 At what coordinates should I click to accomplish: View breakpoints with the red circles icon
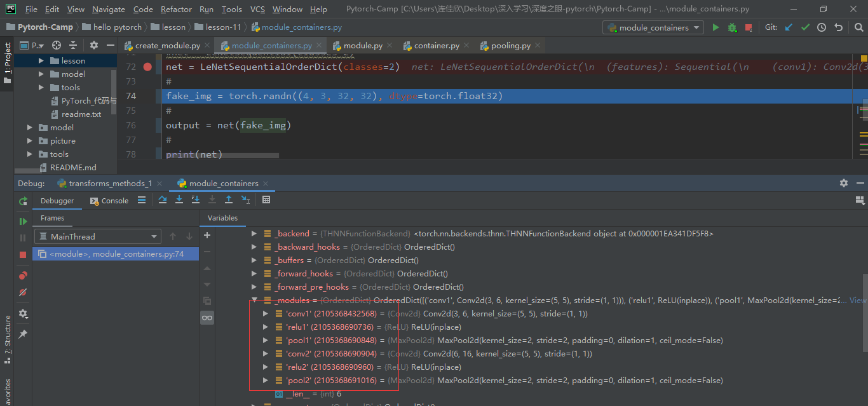pyautogui.click(x=23, y=276)
